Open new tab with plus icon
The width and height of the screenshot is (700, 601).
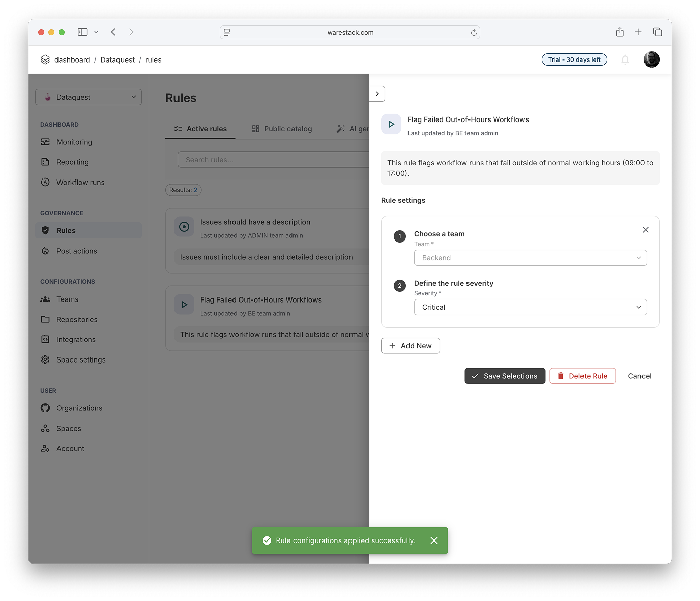pos(638,32)
